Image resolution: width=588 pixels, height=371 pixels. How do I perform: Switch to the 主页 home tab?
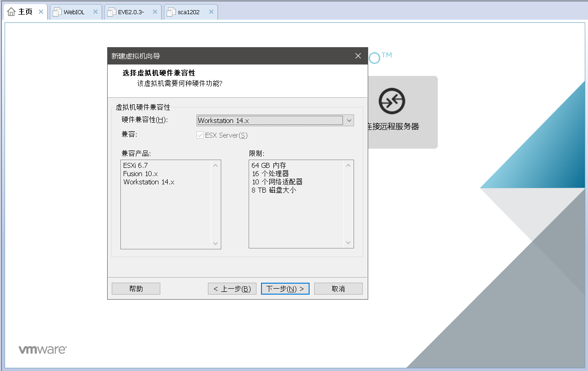click(x=25, y=12)
